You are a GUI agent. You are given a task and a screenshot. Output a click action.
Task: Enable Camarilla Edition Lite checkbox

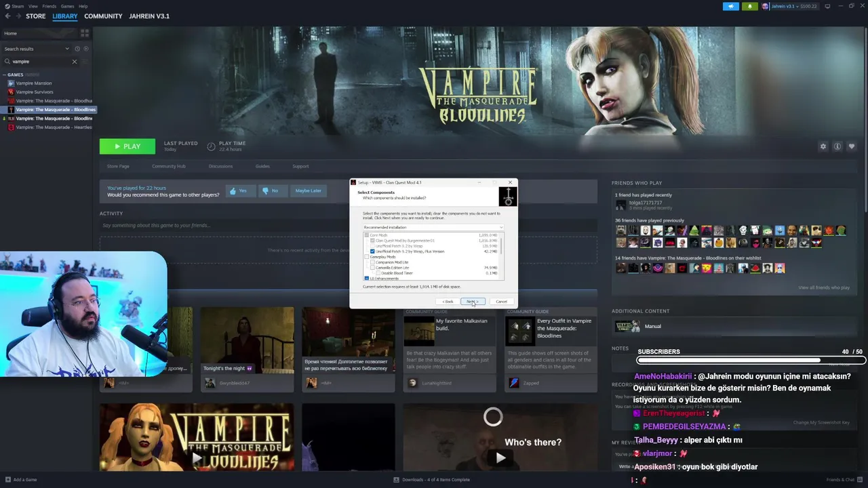pyautogui.click(x=372, y=268)
